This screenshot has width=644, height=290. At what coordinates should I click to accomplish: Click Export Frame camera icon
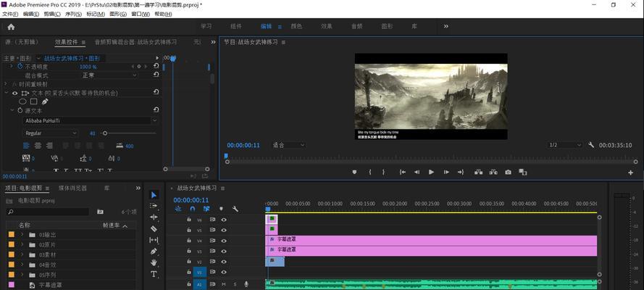pos(508,173)
